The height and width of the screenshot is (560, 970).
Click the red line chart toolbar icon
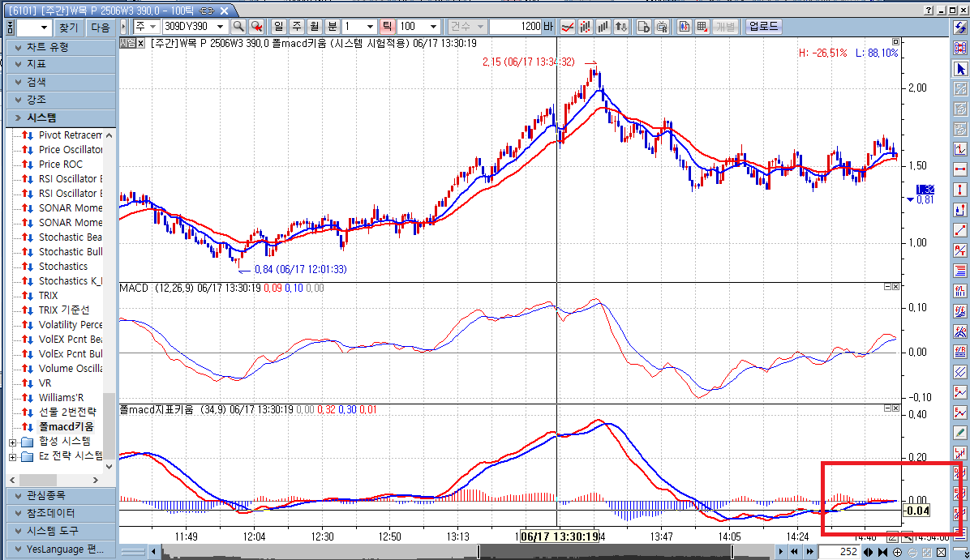click(x=569, y=27)
